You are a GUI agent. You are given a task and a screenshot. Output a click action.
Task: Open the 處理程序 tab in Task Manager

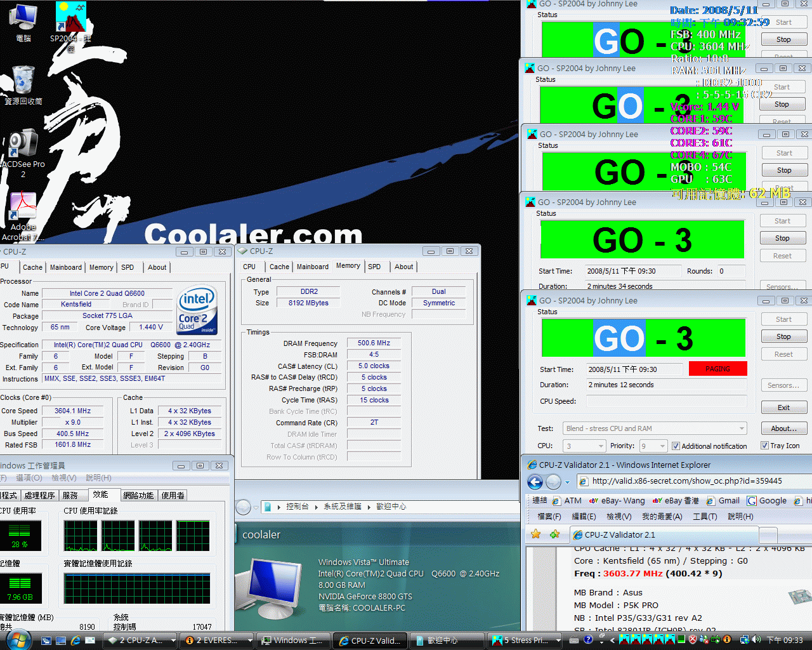[x=39, y=495]
